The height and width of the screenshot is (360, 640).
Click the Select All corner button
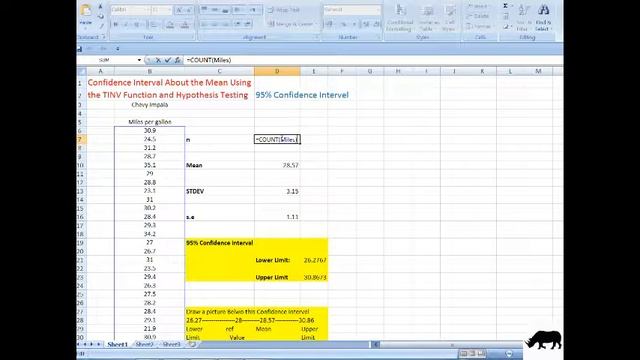[x=81, y=71]
